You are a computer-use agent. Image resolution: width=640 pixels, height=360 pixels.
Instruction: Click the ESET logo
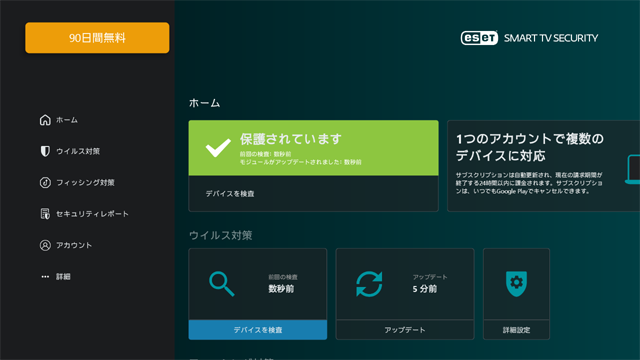click(x=479, y=38)
